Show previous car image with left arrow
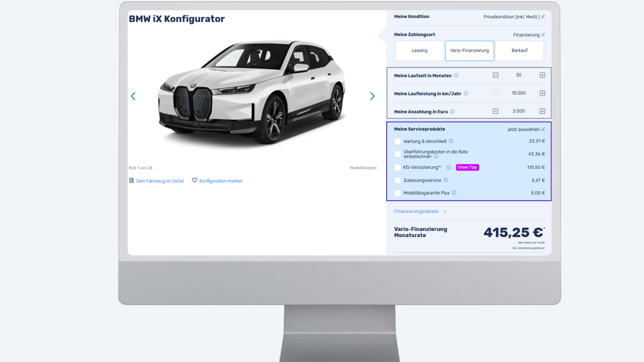The image size is (644, 362). click(x=133, y=96)
